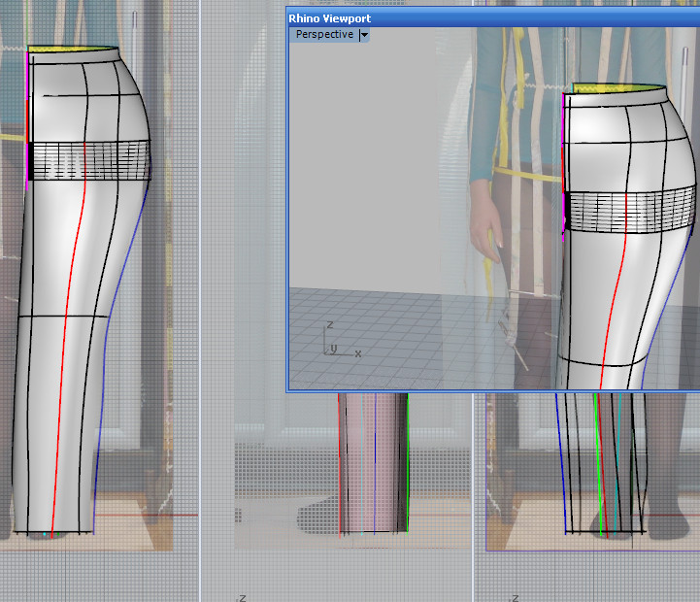
Task: Click the Perspective viewport title label
Action: [x=324, y=35]
